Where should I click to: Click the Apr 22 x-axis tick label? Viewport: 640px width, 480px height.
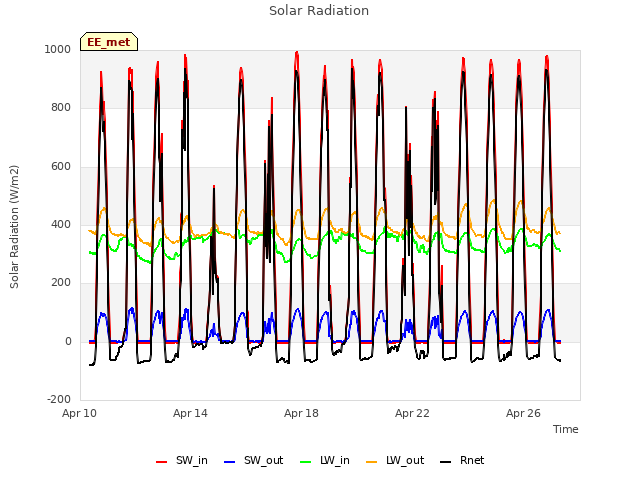point(413,413)
